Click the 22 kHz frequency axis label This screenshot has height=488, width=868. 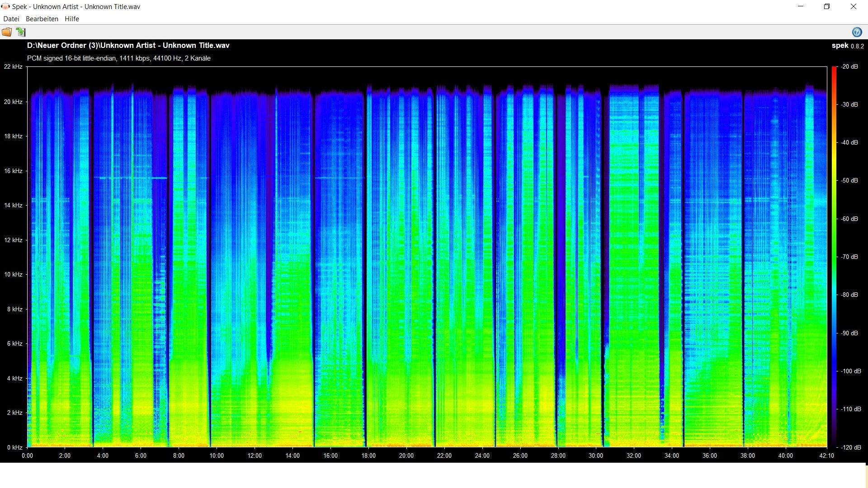click(13, 67)
